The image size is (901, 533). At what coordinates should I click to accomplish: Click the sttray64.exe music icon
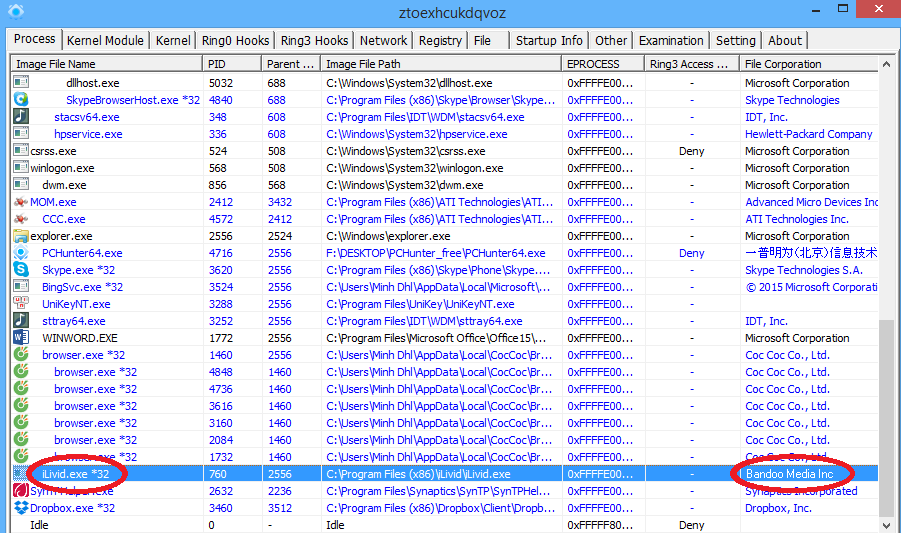(21, 320)
